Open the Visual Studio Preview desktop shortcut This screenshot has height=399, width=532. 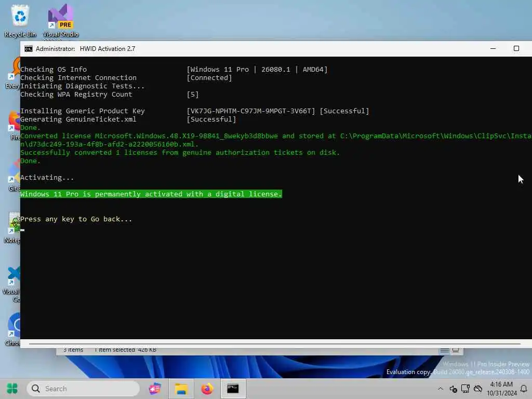pos(60,21)
